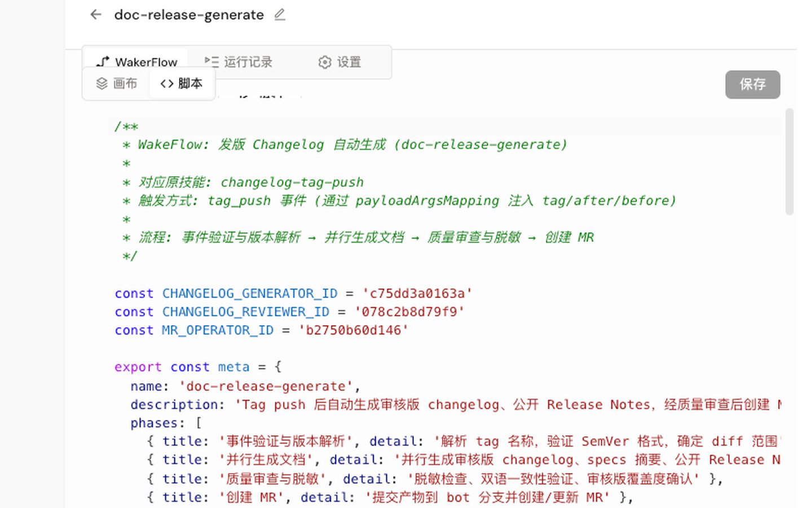
Task: Click the string '078c2b8d79f9'
Action: (409, 312)
